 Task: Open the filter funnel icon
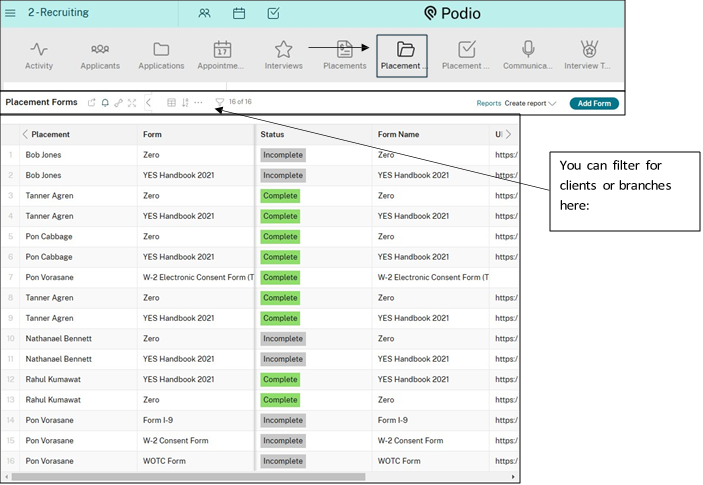coord(220,103)
